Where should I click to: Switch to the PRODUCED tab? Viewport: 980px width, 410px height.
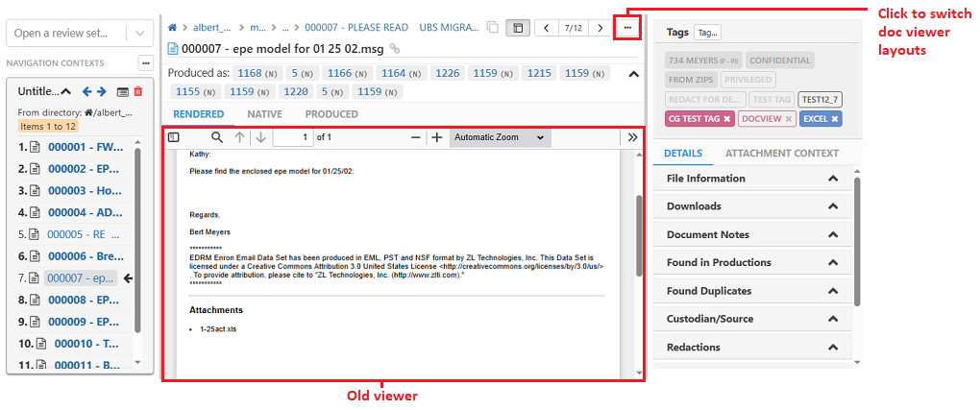[331, 114]
